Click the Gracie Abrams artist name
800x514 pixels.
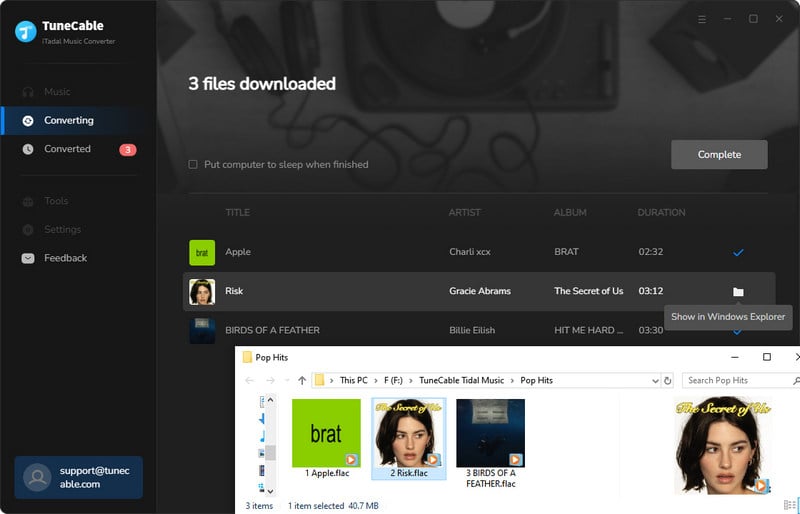point(480,291)
